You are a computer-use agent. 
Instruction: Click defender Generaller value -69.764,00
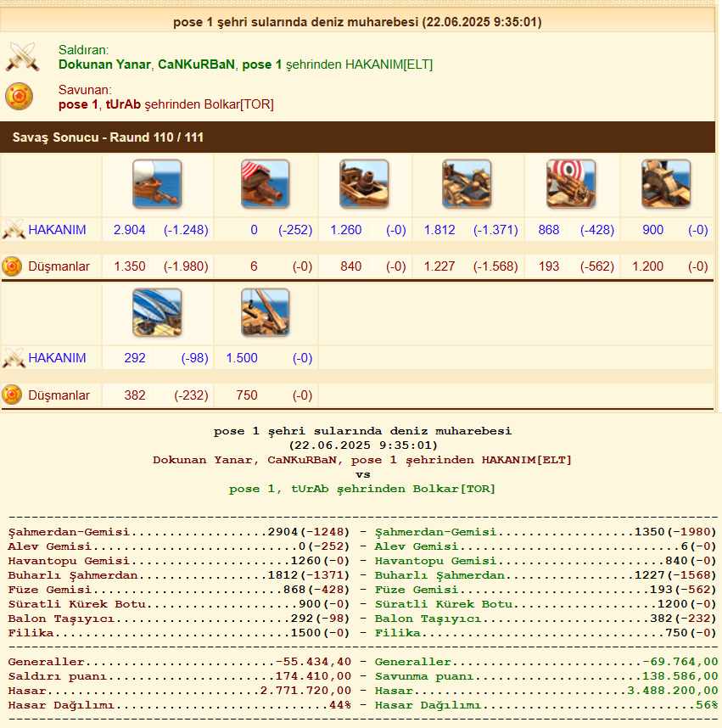[680, 662]
